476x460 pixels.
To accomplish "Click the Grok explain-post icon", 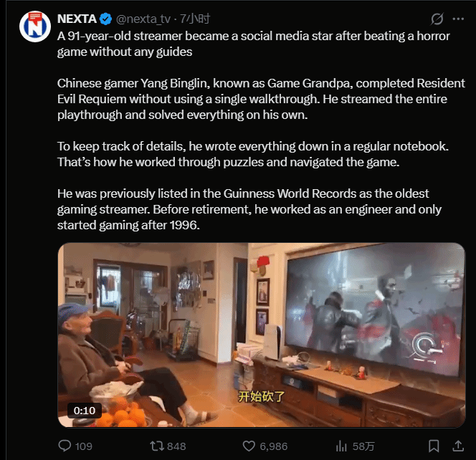I will [437, 19].
